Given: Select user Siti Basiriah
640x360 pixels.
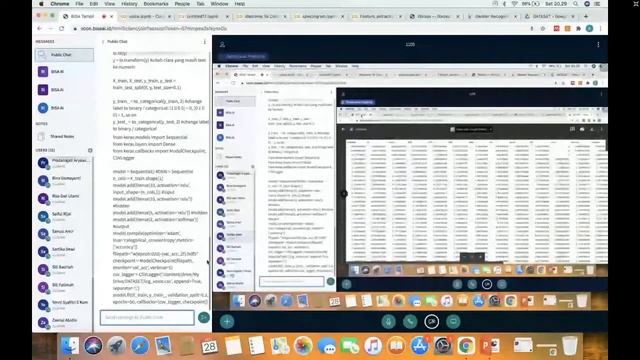Looking at the screenshot, I should click(63, 269).
